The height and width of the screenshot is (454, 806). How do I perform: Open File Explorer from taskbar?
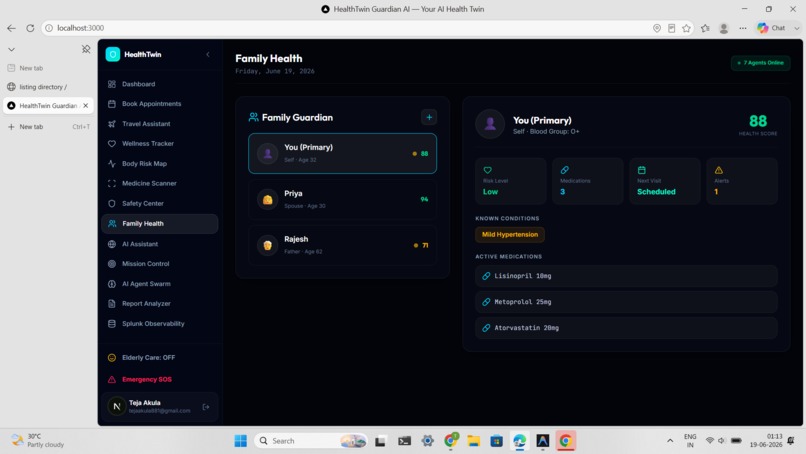(473, 441)
